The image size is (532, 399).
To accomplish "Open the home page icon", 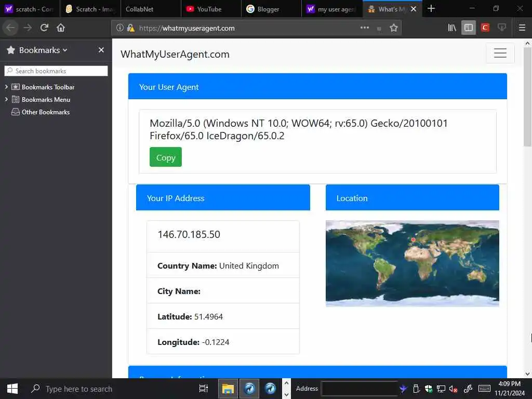I will (x=61, y=28).
